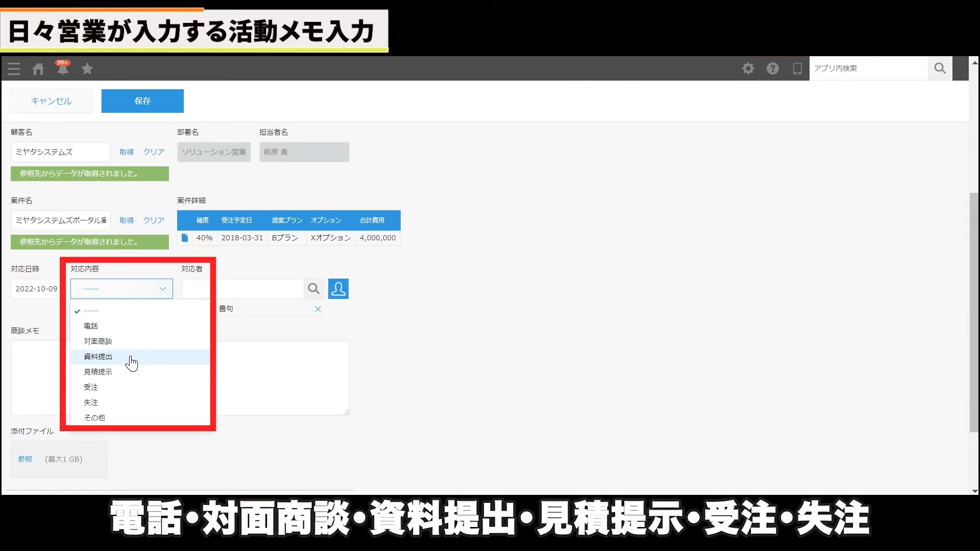Open the hamburger menu icon
Viewport: 980px width, 551px height.
14,69
